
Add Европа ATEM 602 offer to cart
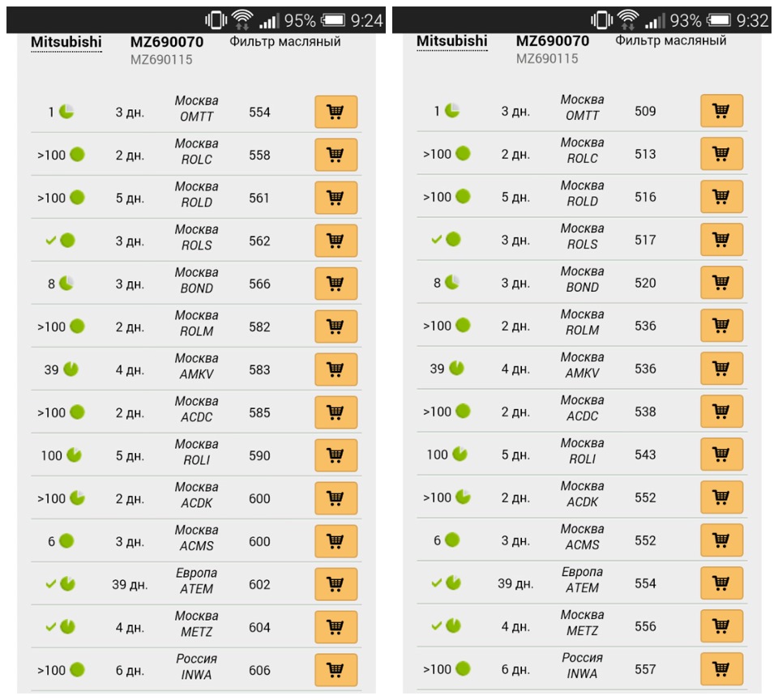(336, 584)
